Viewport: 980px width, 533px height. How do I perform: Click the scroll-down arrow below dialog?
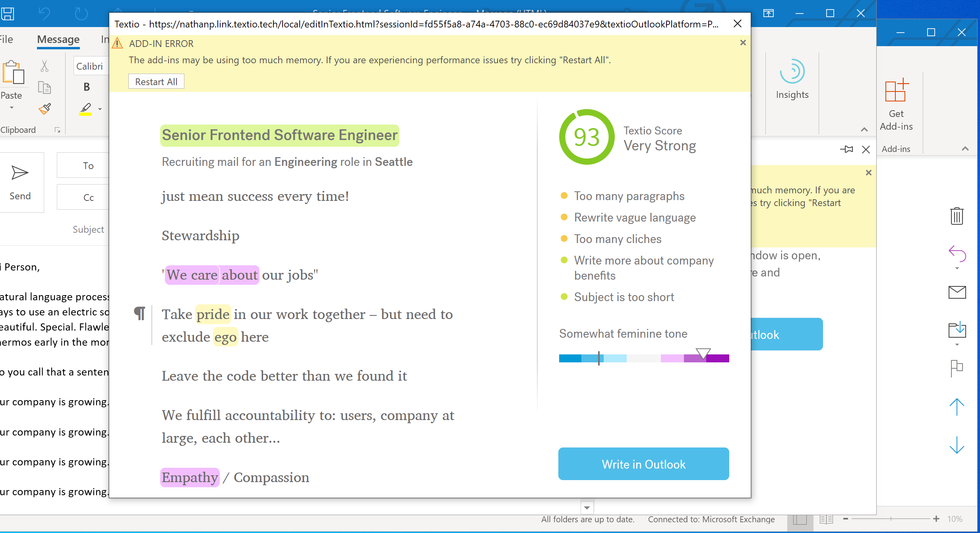pos(587,508)
